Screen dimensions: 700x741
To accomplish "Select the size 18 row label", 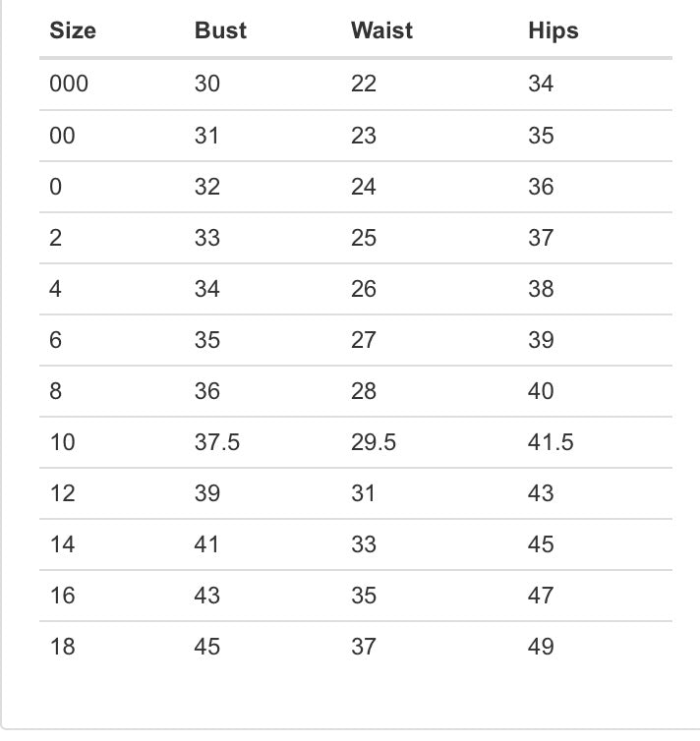I will click(62, 647).
